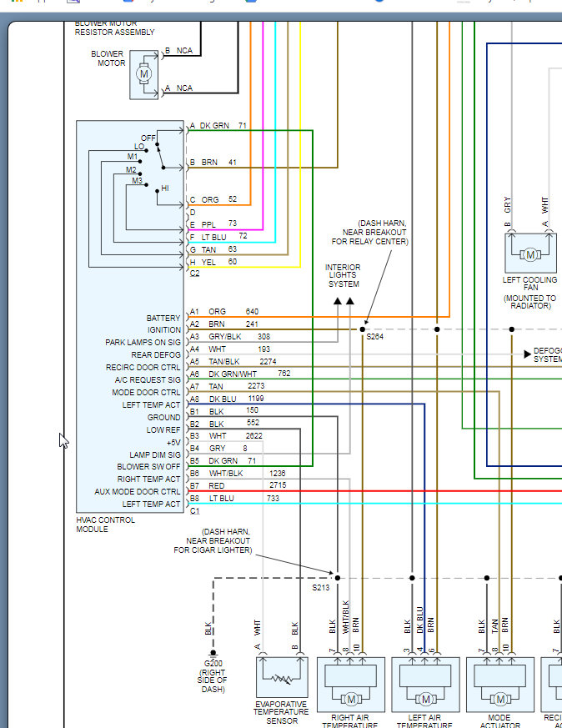Click the RECIRC DOOR CTRL label

(x=143, y=367)
